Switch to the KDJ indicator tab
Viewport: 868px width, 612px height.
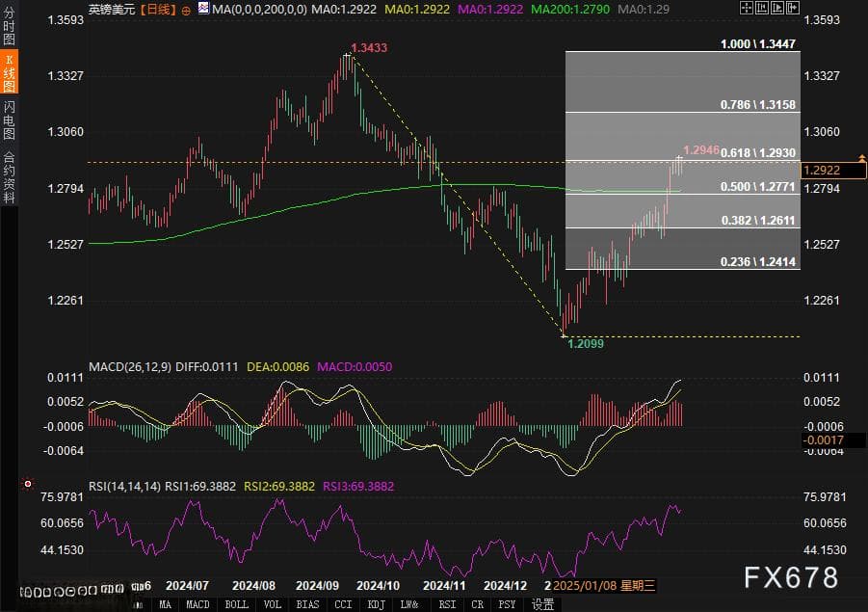376,604
